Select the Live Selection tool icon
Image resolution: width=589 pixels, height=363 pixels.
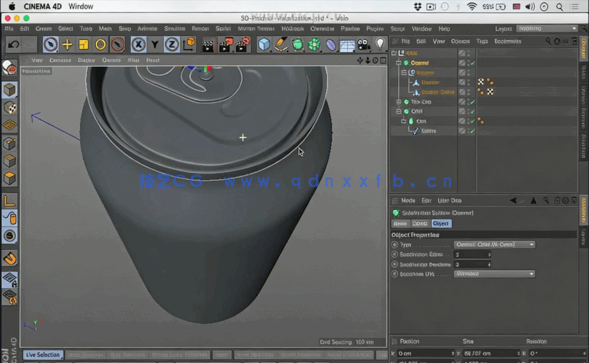pos(50,44)
